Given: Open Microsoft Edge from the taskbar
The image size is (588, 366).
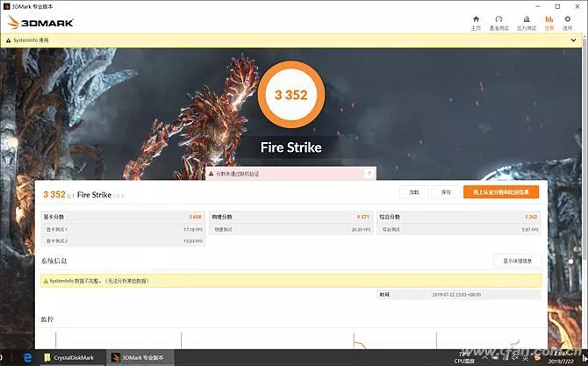Looking at the screenshot, I should coord(28,358).
